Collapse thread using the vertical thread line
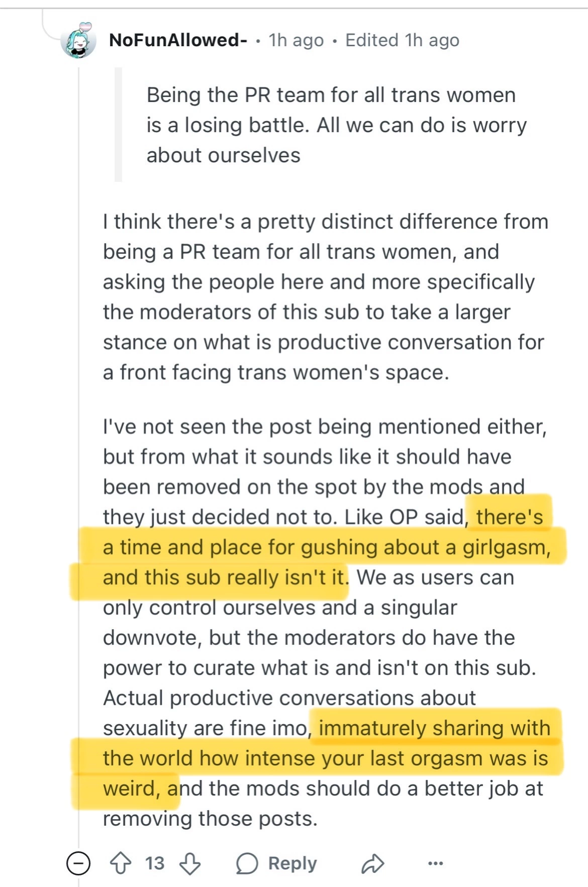Screen dimensions: 588x887 (x=78, y=452)
